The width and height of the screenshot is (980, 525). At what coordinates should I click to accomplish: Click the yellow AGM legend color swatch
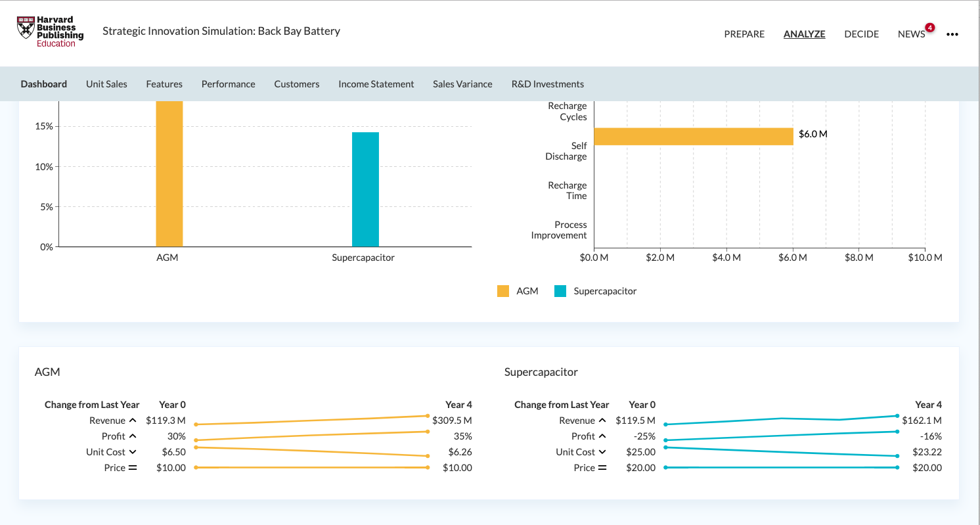502,290
